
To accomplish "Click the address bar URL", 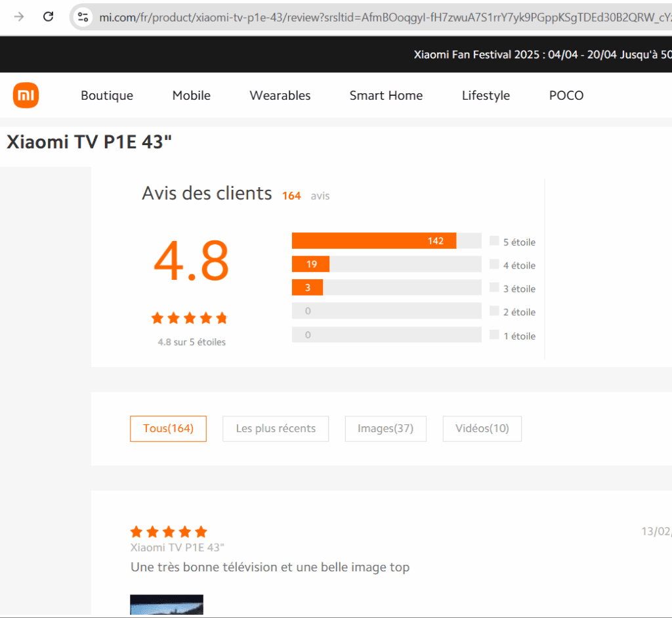I will (x=385, y=17).
